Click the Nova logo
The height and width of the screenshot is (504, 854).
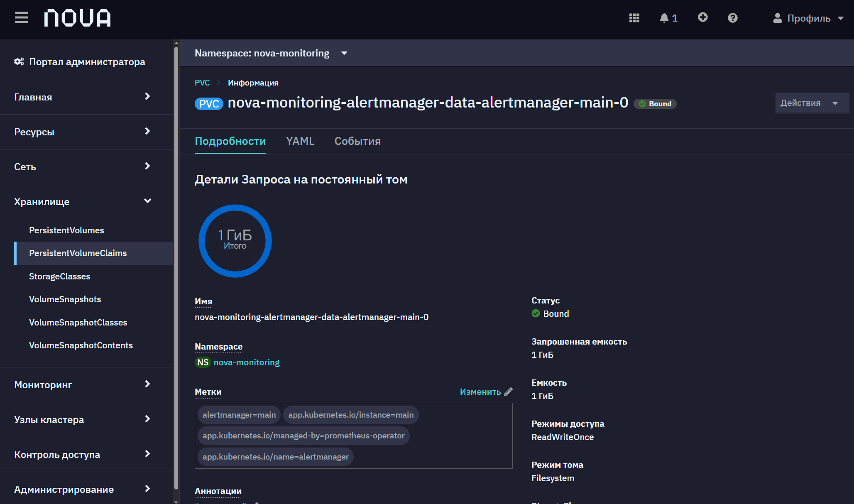point(78,18)
